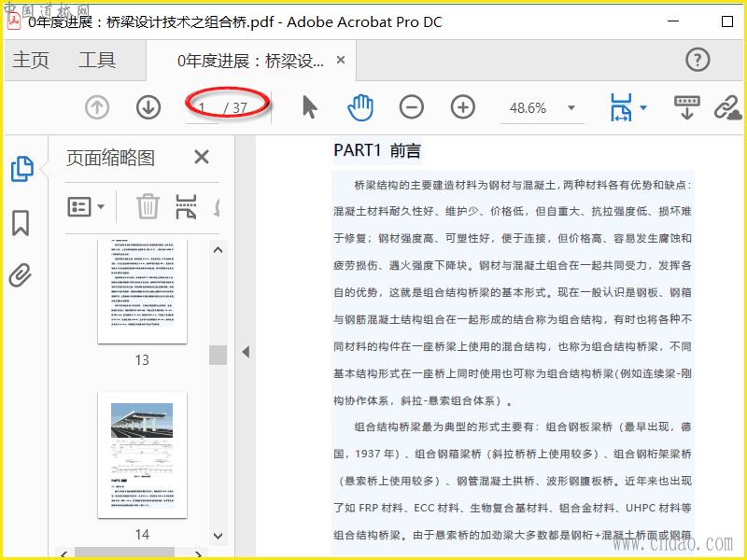Screen dimensions: 747x560
Task: Click the Acrobat PDF icon in title bar
Action: coord(14,21)
